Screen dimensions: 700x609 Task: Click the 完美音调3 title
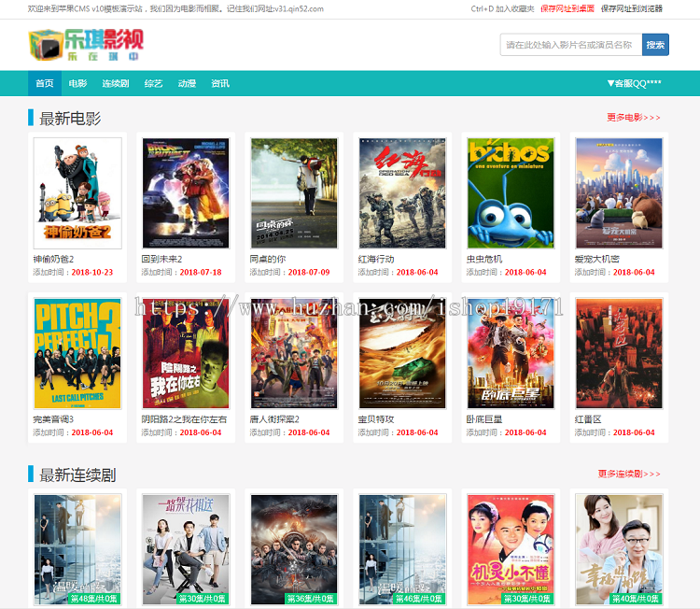[53, 419]
